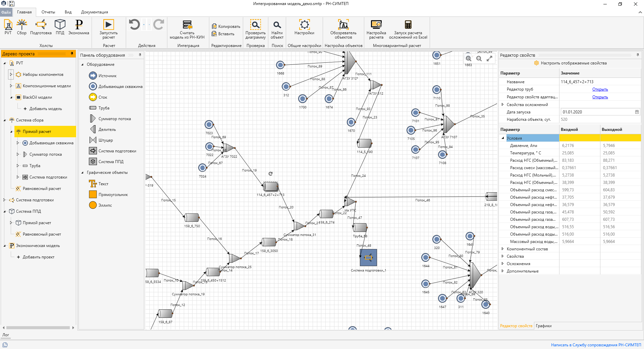The width and height of the screenshot is (644, 349).
Task: Collapse the Условия property group
Action: click(503, 138)
